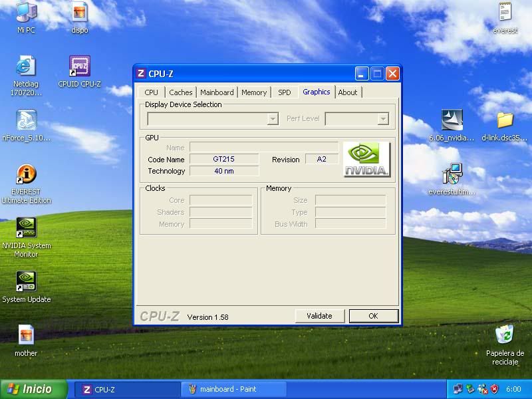Click the Memory Type field
532x399 pixels.
click(x=350, y=212)
